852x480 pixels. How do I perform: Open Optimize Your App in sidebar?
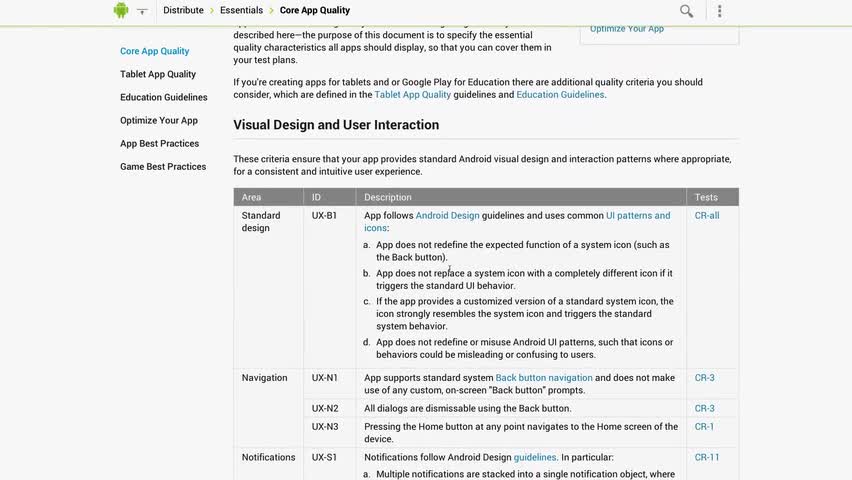(159, 121)
